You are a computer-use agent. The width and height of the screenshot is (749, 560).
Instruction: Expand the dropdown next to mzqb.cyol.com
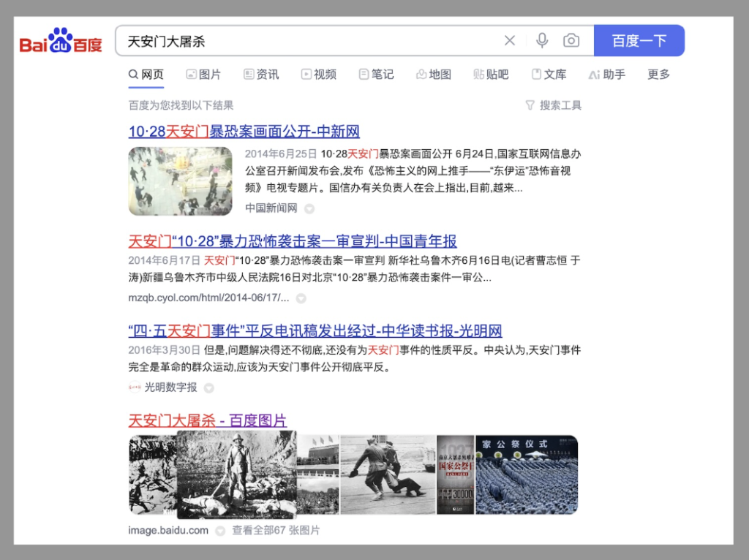coord(301,298)
